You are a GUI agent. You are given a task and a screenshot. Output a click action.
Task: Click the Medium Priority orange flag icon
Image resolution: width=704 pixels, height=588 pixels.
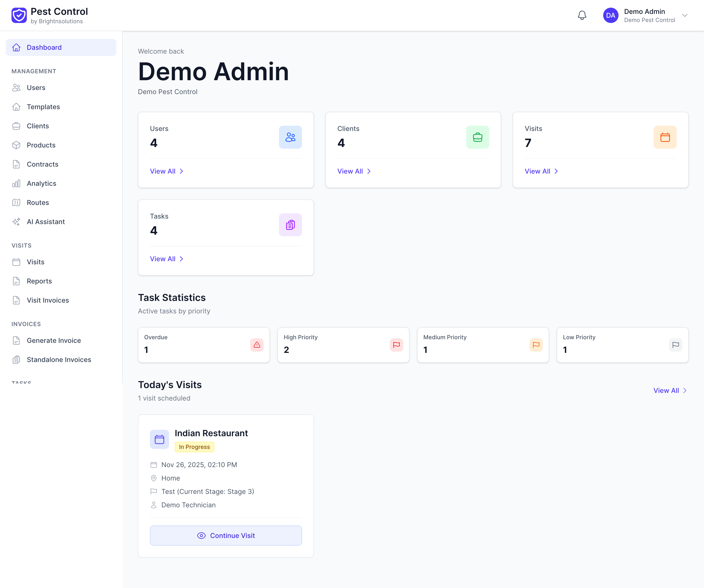(x=536, y=345)
